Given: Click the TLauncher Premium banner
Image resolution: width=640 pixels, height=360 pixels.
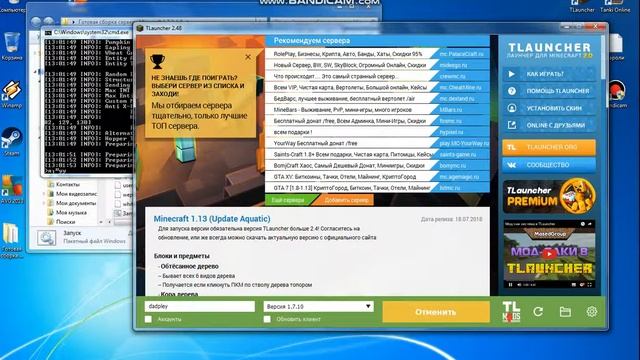Looking at the screenshot, I should [549, 196].
